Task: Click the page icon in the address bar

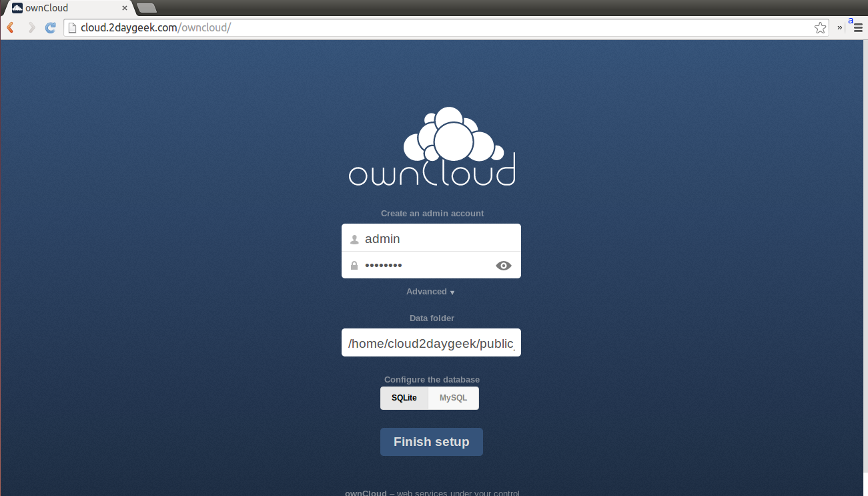Action: (x=73, y=27)
